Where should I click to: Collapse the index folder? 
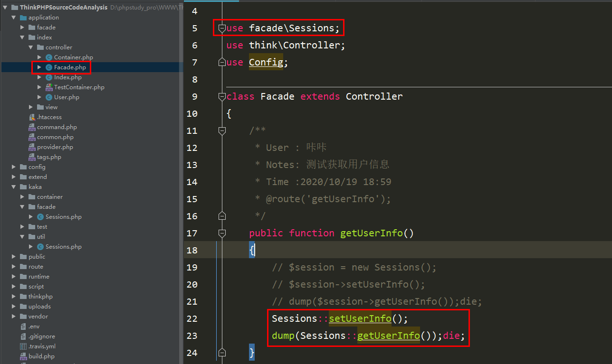(x=22, y=37)
